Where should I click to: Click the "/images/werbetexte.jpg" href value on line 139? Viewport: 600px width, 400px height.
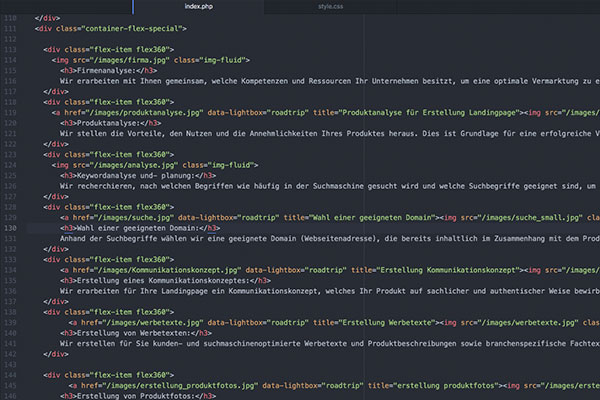click(x=153, y=323)
